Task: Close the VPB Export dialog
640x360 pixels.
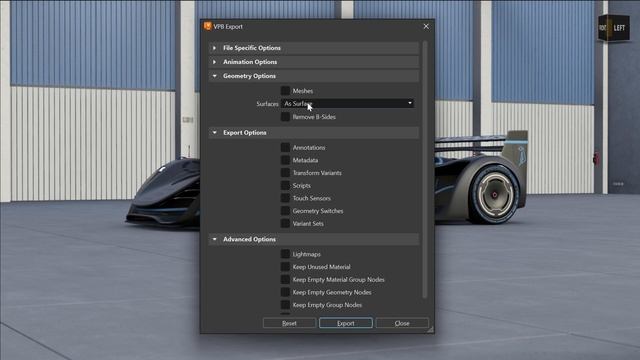Action: (x=426, y=26)
